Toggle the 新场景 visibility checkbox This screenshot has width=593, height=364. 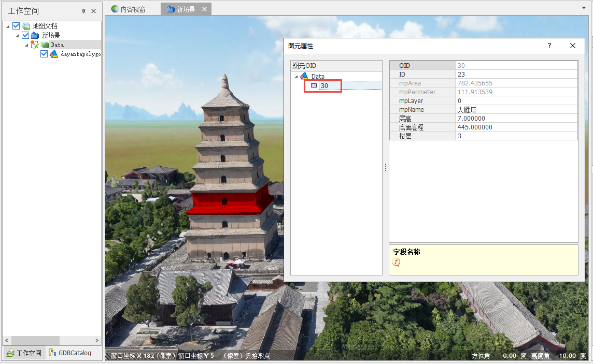click(25, 35)
